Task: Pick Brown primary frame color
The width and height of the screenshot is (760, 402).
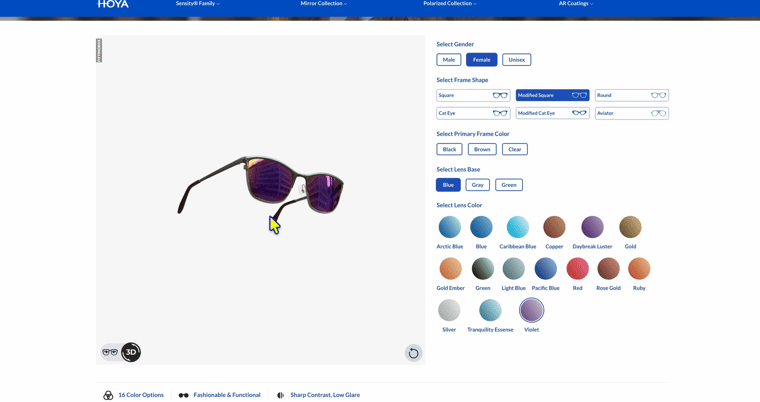Action: (x=482, y=149)
